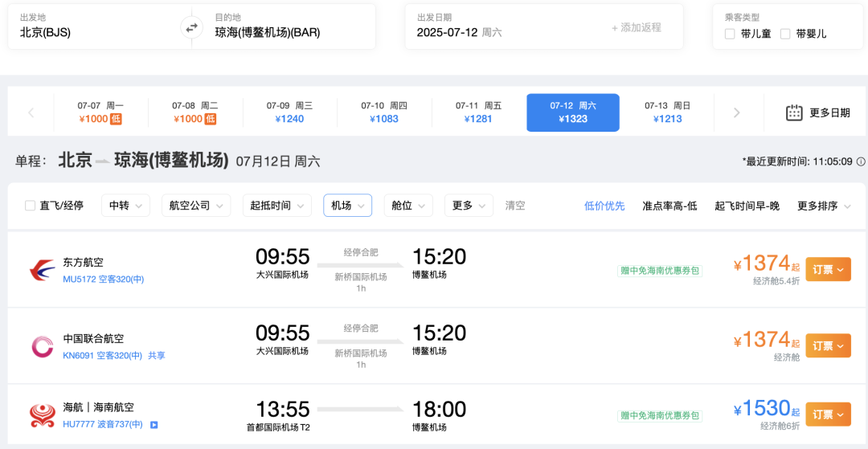Click the update time info icon
The width and height of the screenshot is (868, 449).
click(x=861, y=162)
